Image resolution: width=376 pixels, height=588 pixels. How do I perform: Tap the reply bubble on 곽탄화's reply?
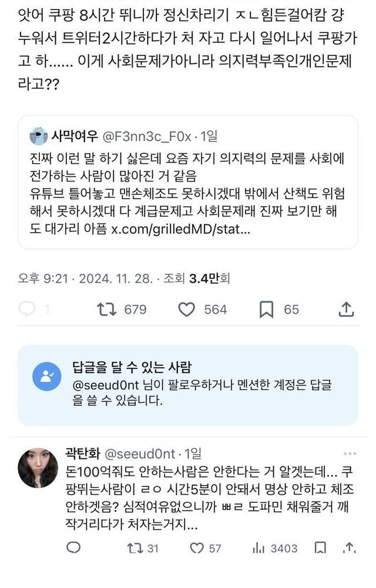click(x=73, y=547)
